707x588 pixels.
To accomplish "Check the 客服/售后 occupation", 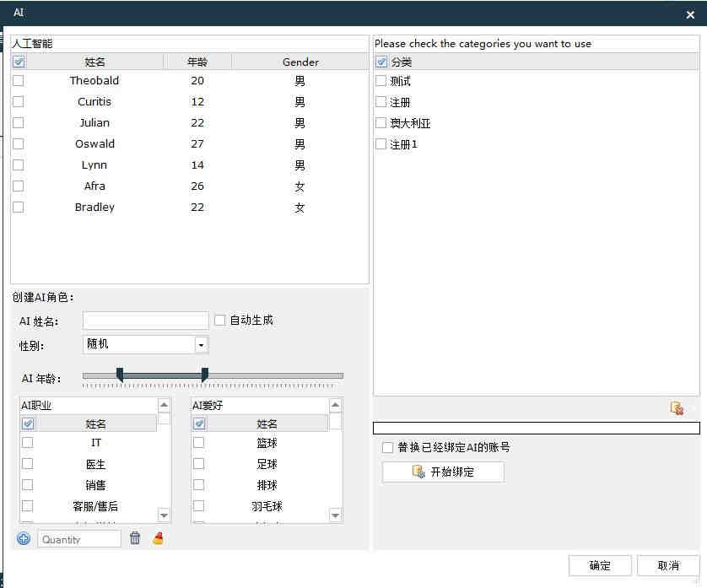I will point(28,506).
